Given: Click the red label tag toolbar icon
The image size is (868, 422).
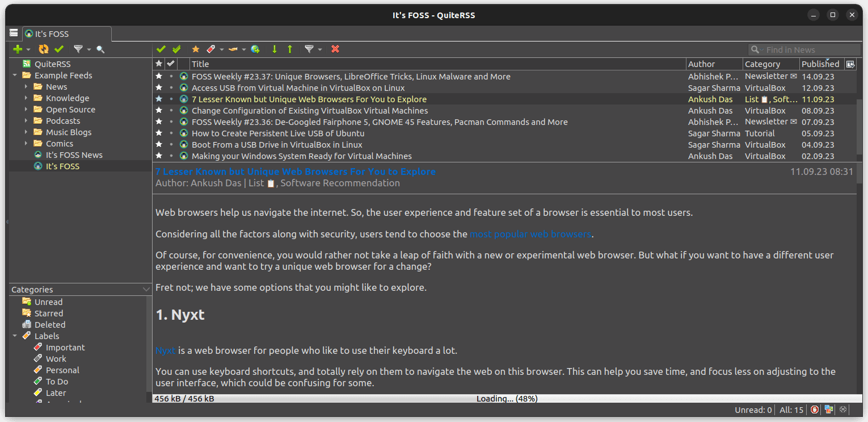Looking at the screenshot, I should (210, 49).
